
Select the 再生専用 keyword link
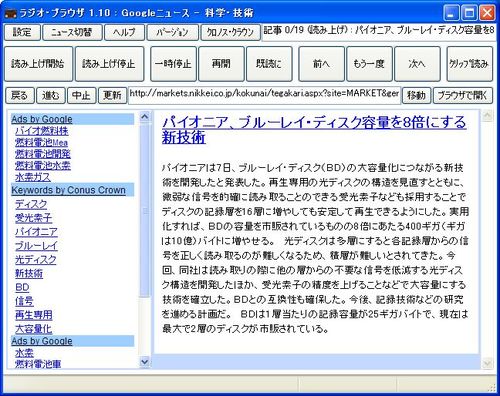coord(34,315)
